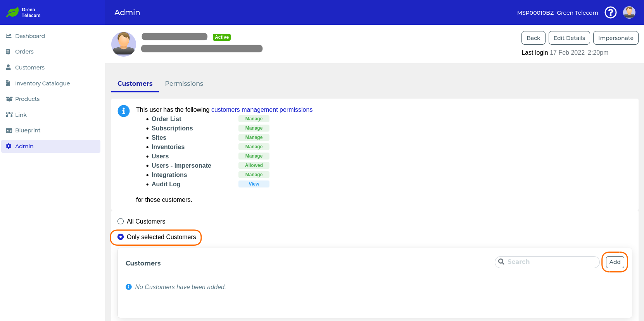Click the Manage badge for Integrations
The height and width of the screenshot is (321, 644).
click(254, 175)
